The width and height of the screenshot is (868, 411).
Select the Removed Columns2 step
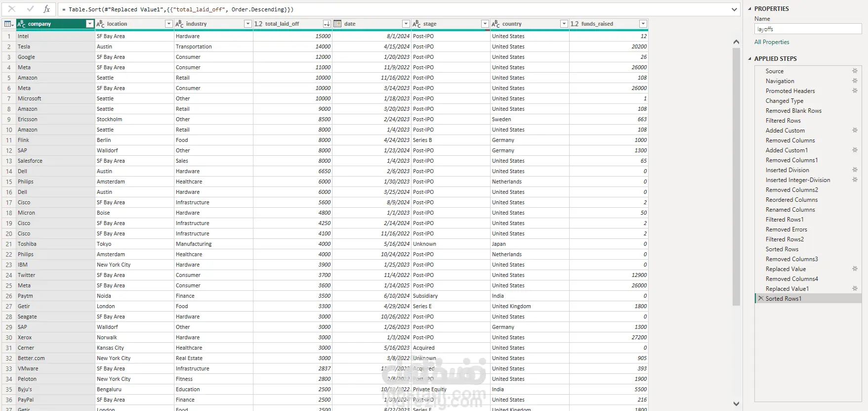(x=792, y=190)
